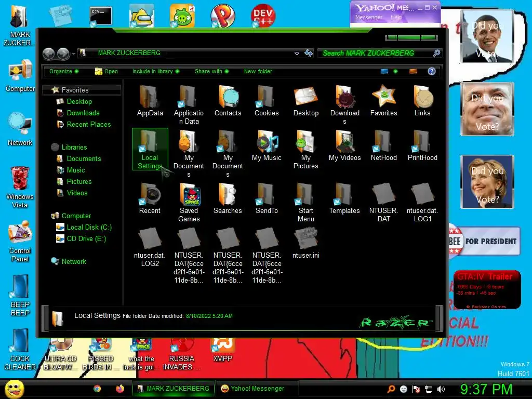Expand the address bar history dropdown
Image resolution: width=532 pixels, height=399 pixels.
pos(297,54)
